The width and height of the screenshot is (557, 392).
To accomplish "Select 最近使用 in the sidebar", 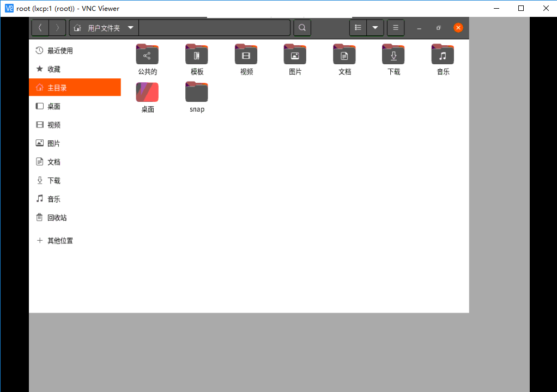I will 75,51.
